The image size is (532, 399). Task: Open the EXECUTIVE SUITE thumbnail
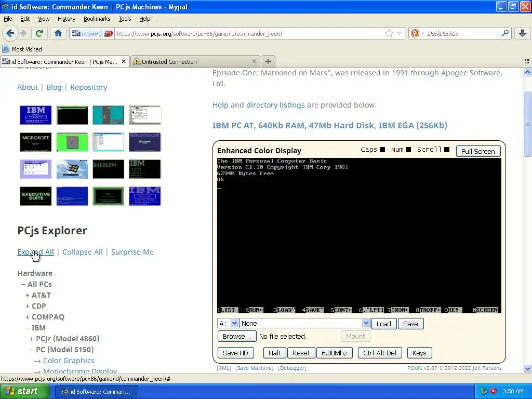point(36,196)
